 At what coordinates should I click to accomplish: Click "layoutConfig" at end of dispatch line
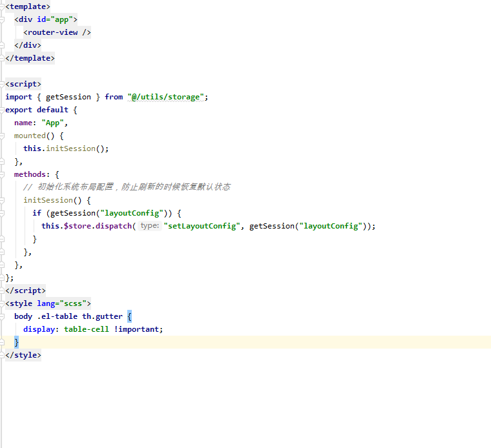[x=331, y=226]
